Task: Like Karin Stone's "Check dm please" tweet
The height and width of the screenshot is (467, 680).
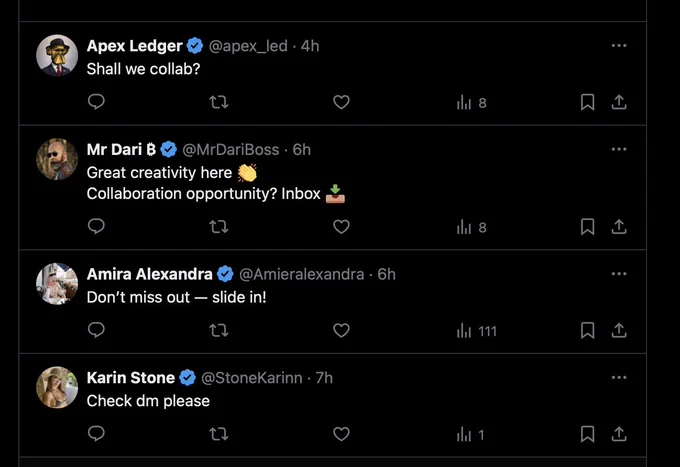Action: click(341, 434)
